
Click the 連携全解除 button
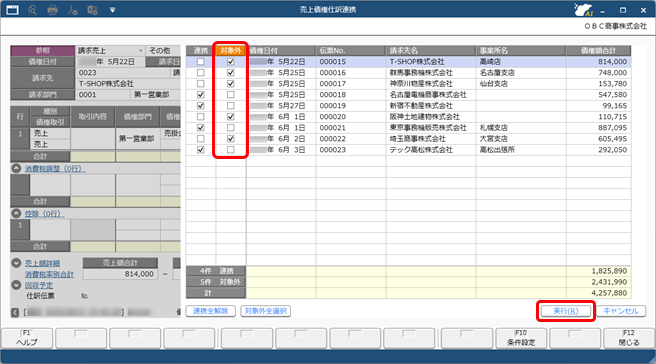tap(210, 311)
